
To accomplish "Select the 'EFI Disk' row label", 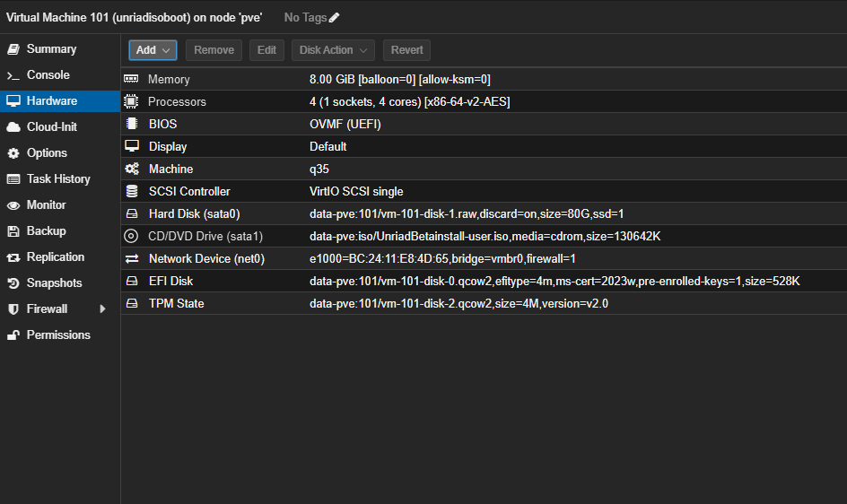I will (170, 281).
